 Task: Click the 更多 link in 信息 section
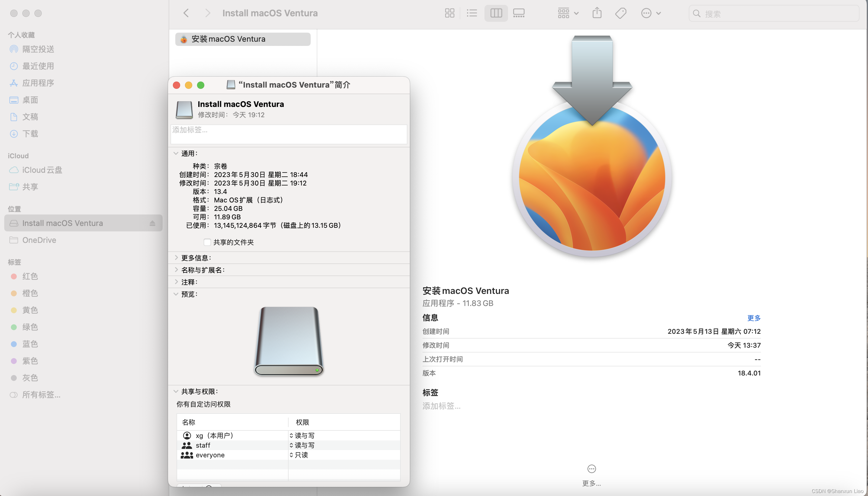click(x=753, y=318)
